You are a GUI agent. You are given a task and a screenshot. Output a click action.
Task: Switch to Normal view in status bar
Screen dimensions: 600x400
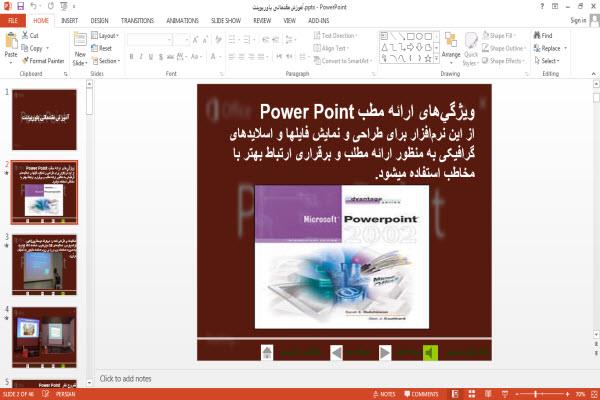click(x=455, y=394)
